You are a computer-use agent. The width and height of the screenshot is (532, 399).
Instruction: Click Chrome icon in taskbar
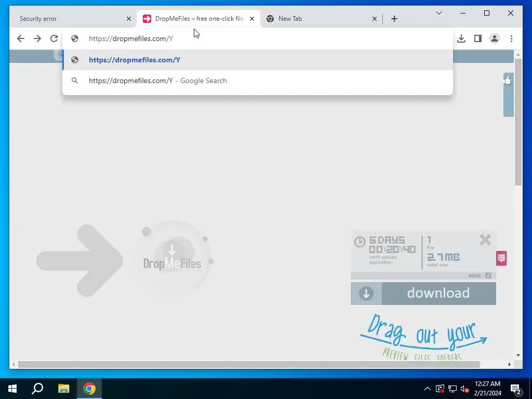(x=89, y=389)
